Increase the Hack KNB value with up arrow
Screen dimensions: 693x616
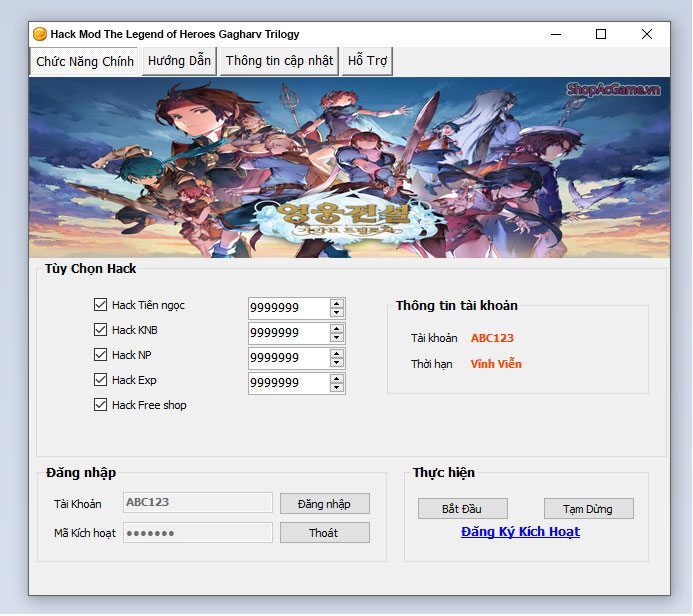[337, 329]
